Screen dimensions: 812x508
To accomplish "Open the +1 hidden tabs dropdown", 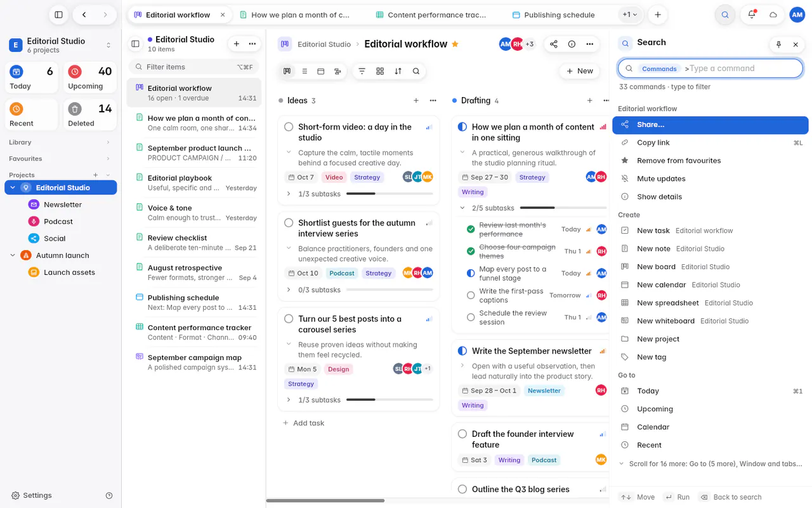I will tap(630, 15).
